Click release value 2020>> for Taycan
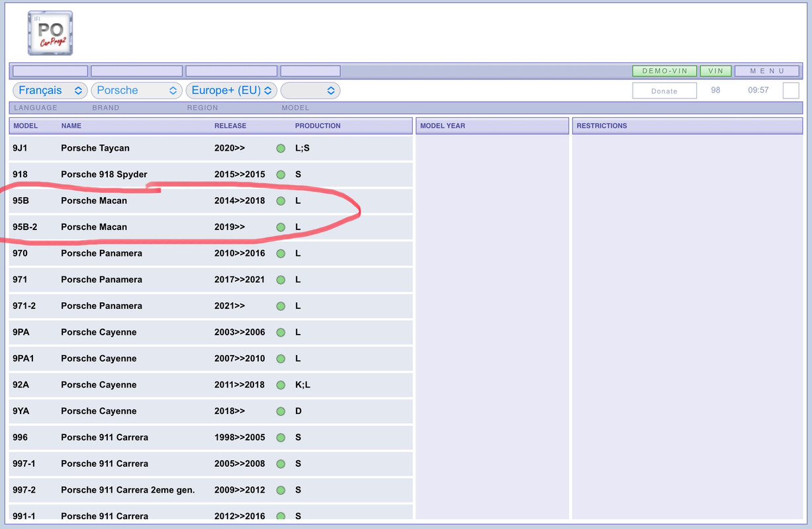Screen dimensions: 812x529 (x=230, y=148)
